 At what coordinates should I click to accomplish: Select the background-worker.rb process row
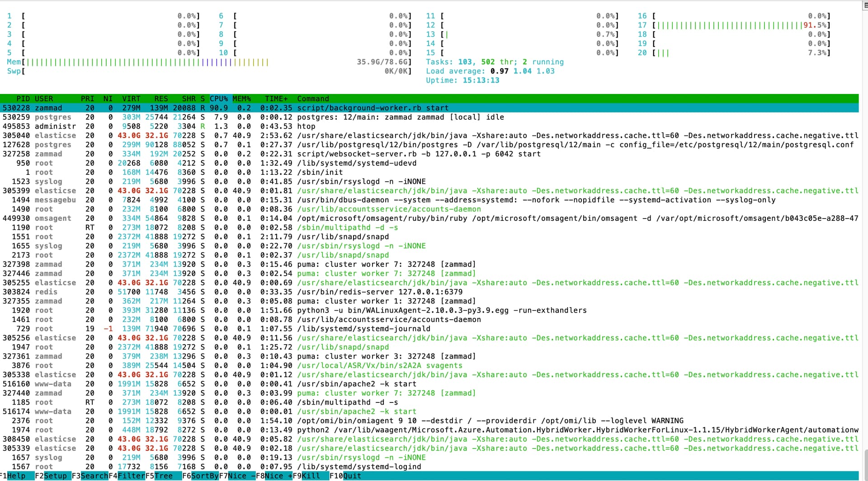pos(429,108)
